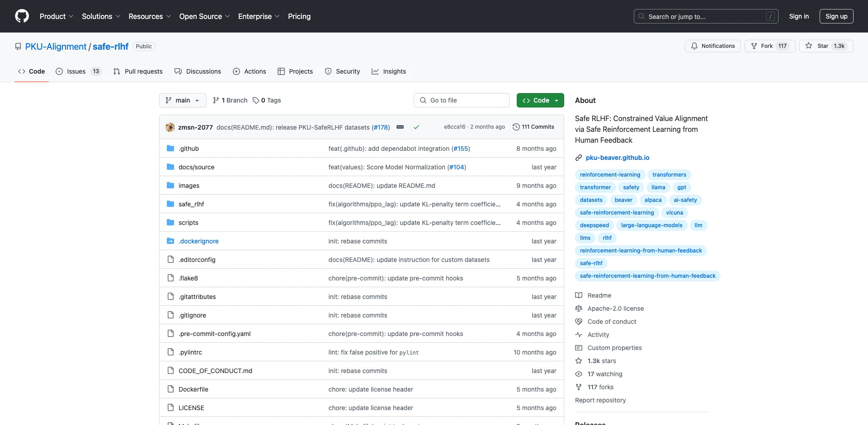Viewport: 868px width, 425px height.
Task: Fork the repository using Fork button
Action: [770, 46]
